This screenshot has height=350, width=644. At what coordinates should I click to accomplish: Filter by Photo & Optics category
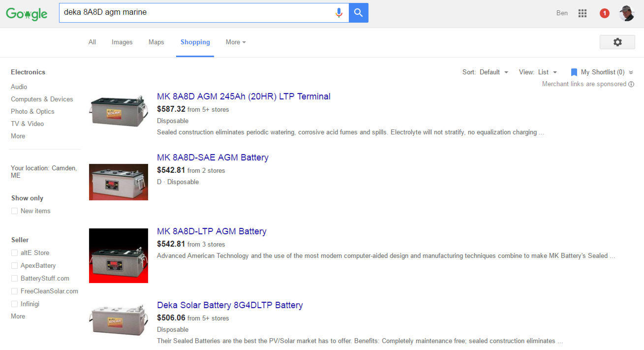(x=32, y=112)
